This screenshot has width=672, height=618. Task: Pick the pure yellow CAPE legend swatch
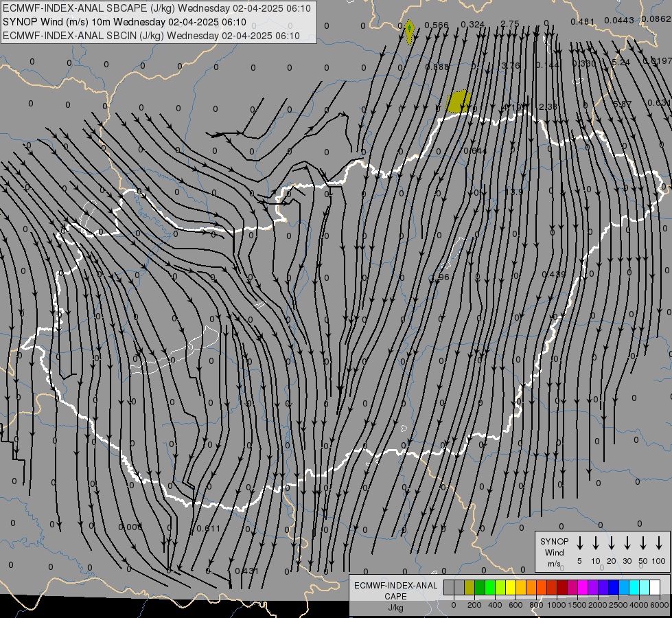[x=511, y=587]
